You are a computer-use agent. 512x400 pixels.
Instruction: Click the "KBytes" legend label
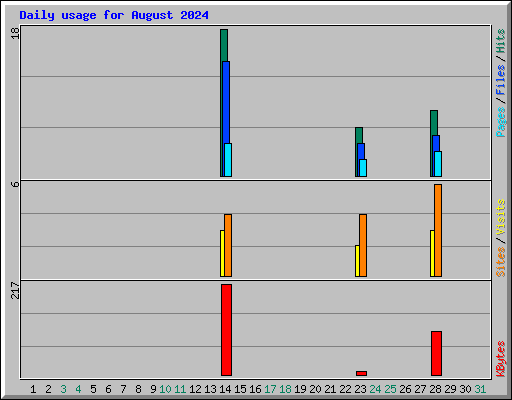pyautogui.click(x=501, y=359)
